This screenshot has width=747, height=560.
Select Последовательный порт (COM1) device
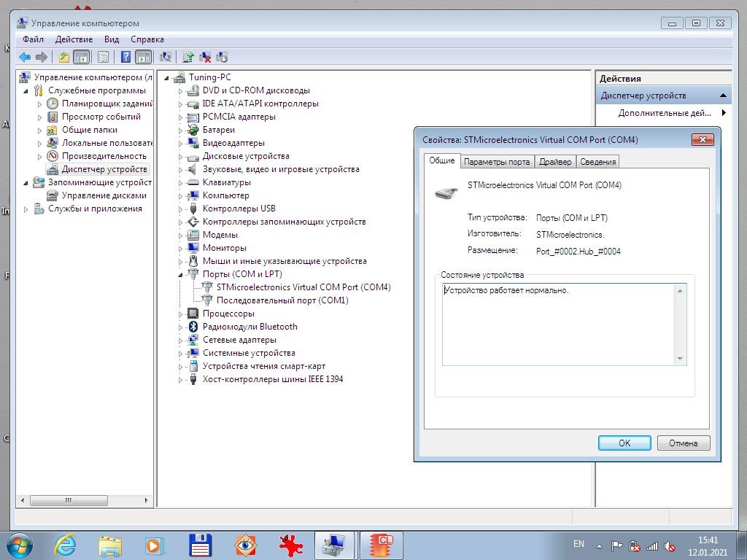[282, 300]
